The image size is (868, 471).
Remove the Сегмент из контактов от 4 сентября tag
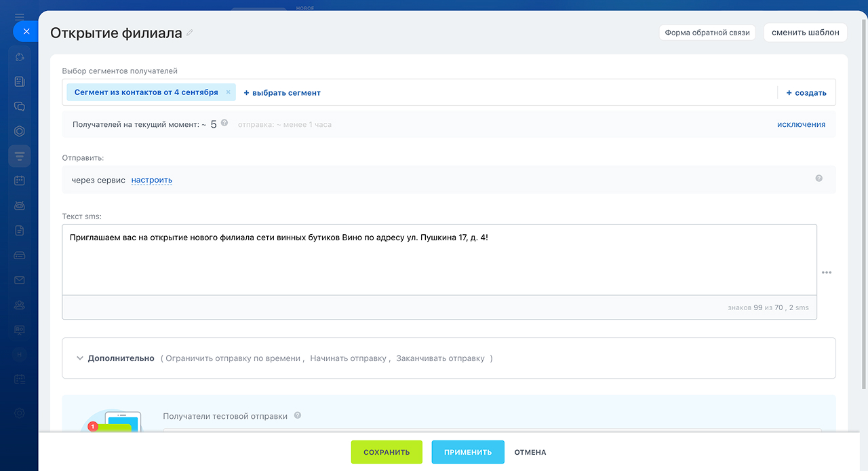(229, 92)
